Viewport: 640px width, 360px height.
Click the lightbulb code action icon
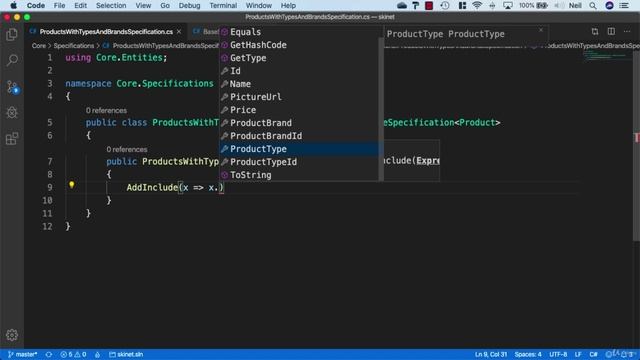tap(71, 185)
